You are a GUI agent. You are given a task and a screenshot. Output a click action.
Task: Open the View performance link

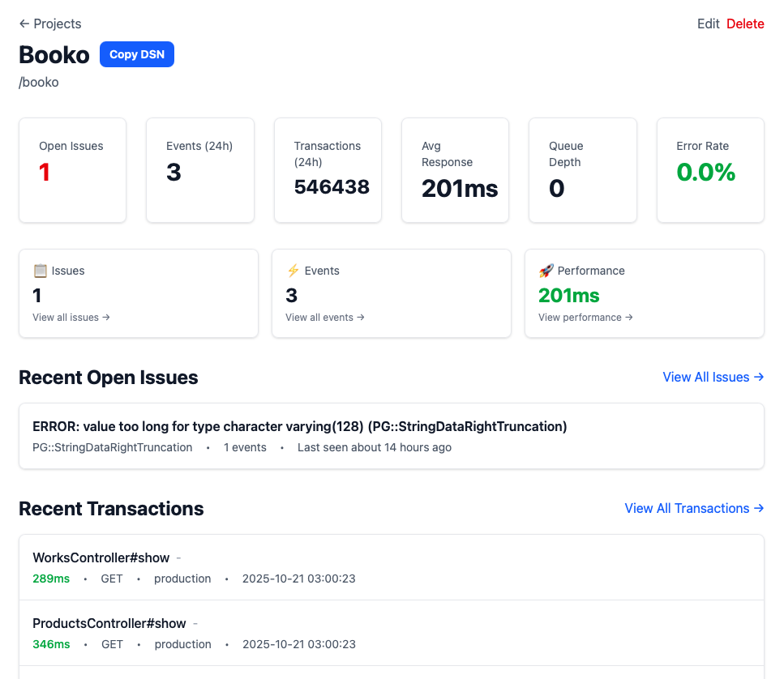pyautogui.click(x=585, y=318)
